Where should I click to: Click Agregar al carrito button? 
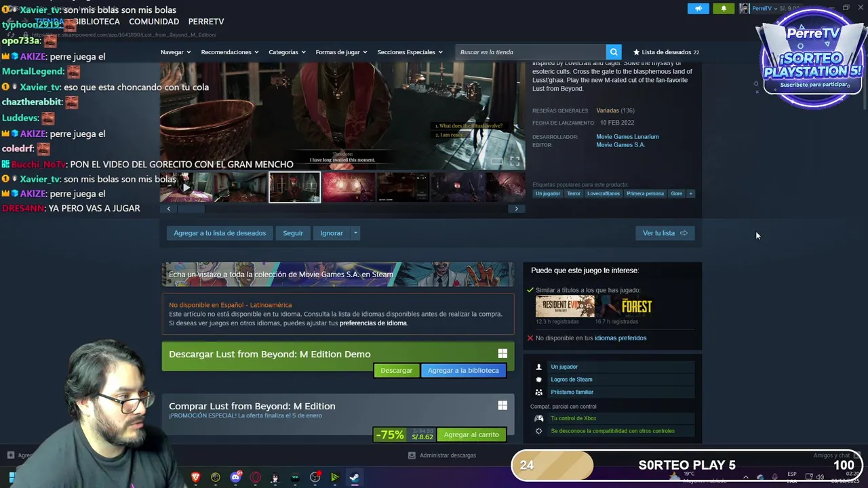point(471,434)
